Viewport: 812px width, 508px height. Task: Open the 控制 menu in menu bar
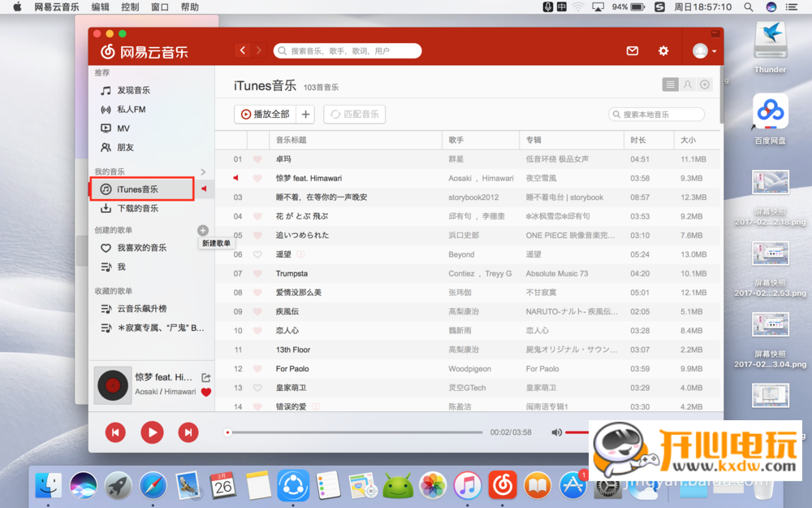point(130,7)
